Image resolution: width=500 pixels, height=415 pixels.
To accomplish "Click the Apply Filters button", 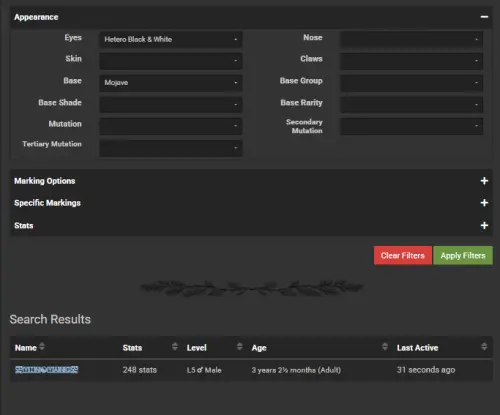I will coord(463,255).
